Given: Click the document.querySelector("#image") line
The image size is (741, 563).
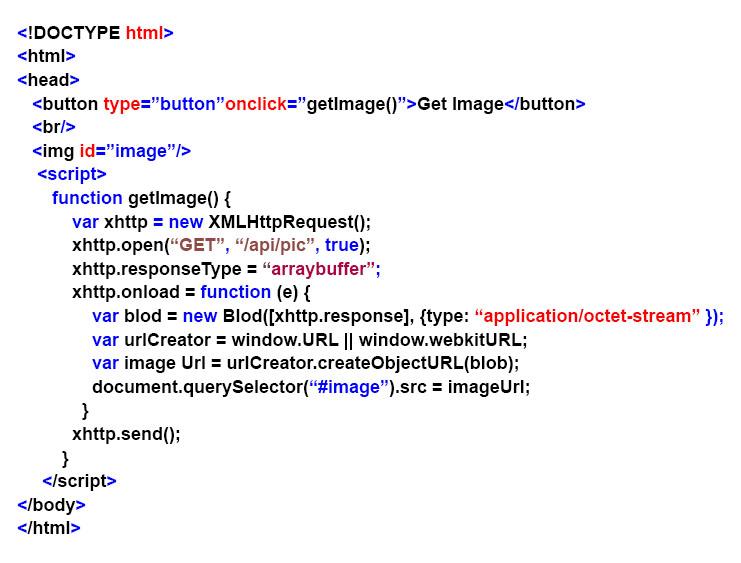Looking at the screenshot, I should point(311,387).
